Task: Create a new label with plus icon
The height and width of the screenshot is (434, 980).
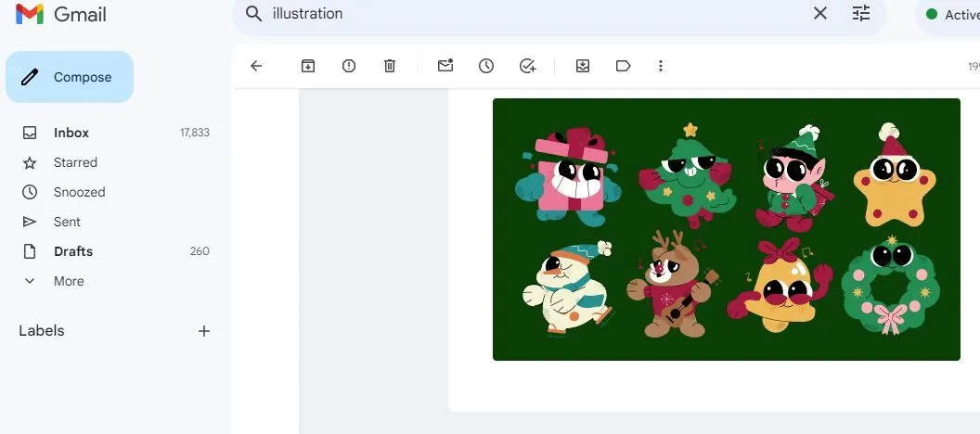Action: (x=204, y=331)
